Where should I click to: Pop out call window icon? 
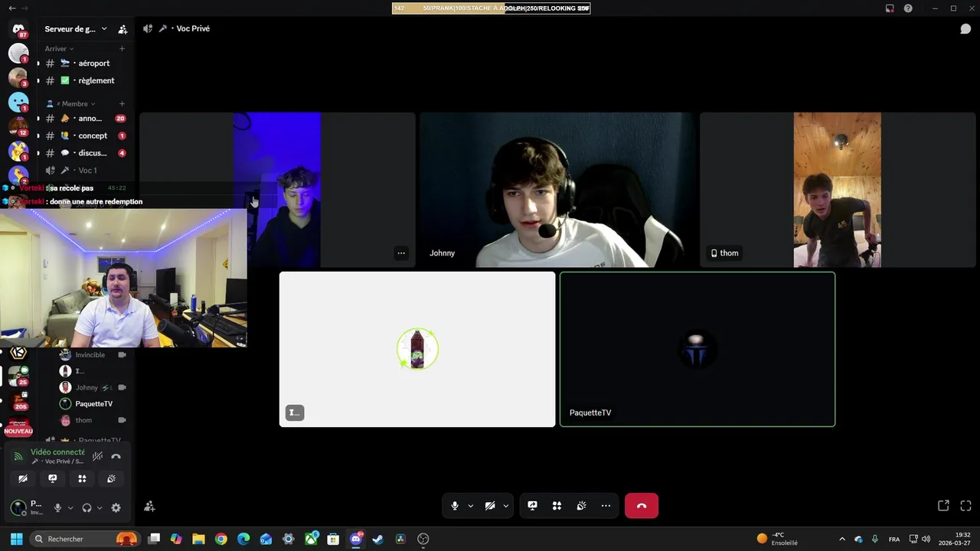tap(943, 506)
